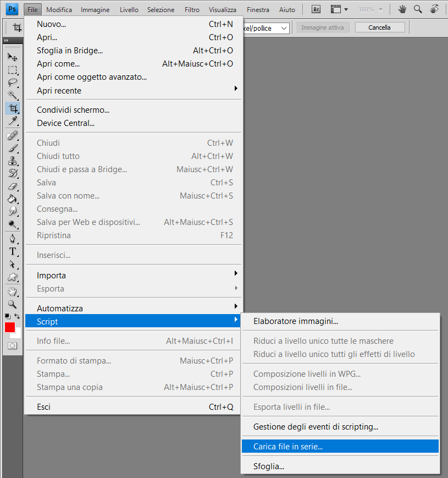
Task: Select the Smudge tool
Action: 13,211
